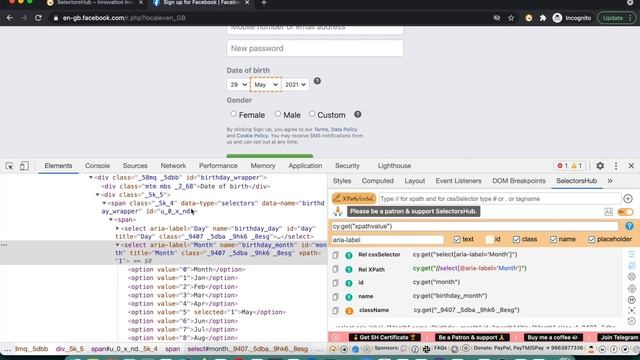This screenshot has height=360, width=640.
Task: Select the option value 5 May row
Action: click(x=207, y=312)
